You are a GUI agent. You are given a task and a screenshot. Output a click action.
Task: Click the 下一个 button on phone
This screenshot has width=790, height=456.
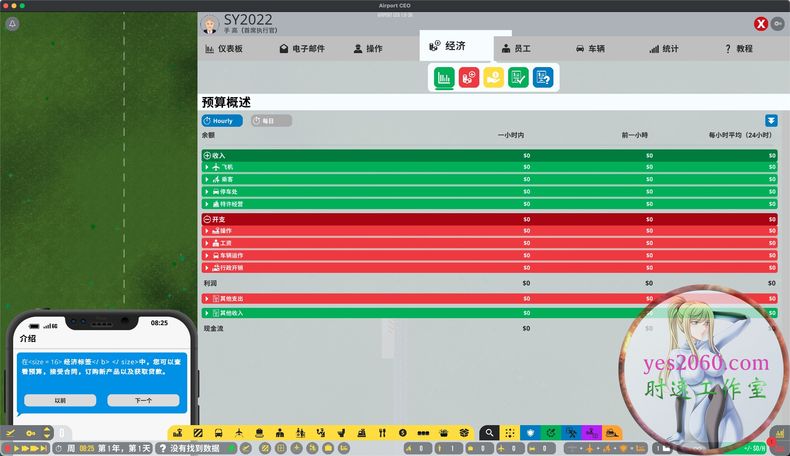click(x=143, y=400)
